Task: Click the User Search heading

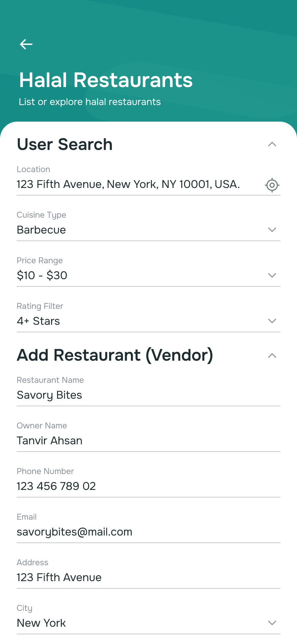Action: [x=65, y=144]
